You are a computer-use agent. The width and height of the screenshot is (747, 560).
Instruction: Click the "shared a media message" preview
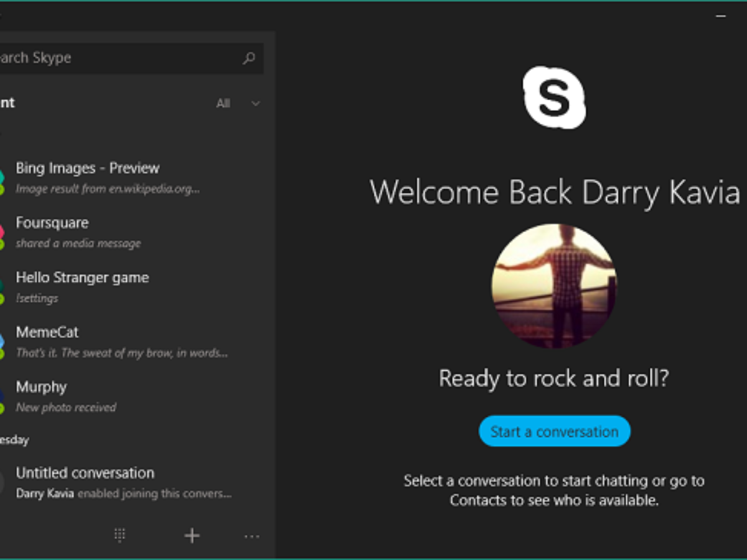[78, 243]
